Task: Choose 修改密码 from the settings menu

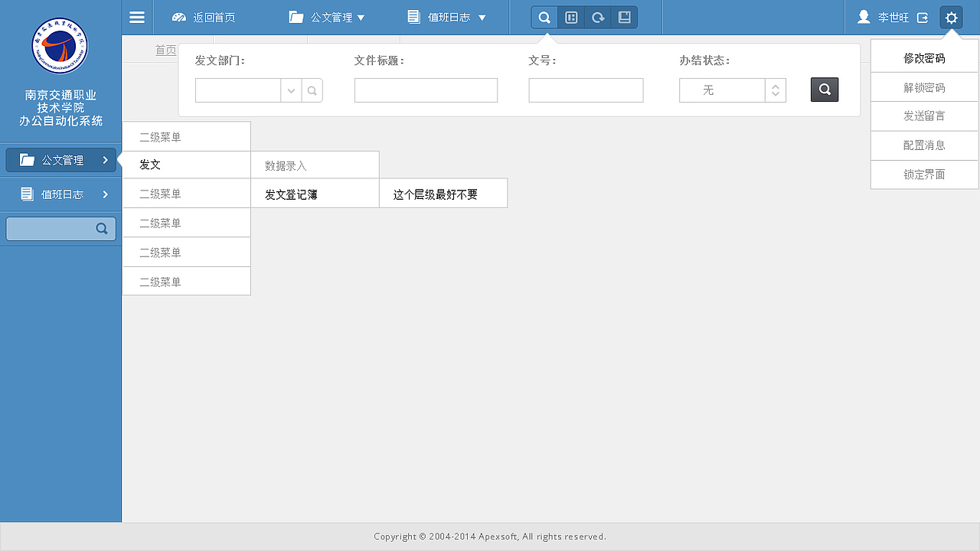Action: pyautogui.click(x=924, y=56)
